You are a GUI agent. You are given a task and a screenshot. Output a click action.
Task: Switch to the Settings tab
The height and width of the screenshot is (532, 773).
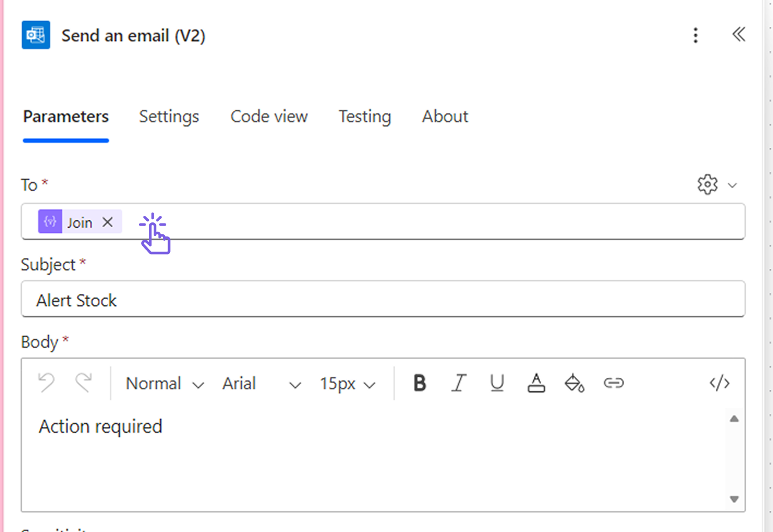[x=169, y=117]
